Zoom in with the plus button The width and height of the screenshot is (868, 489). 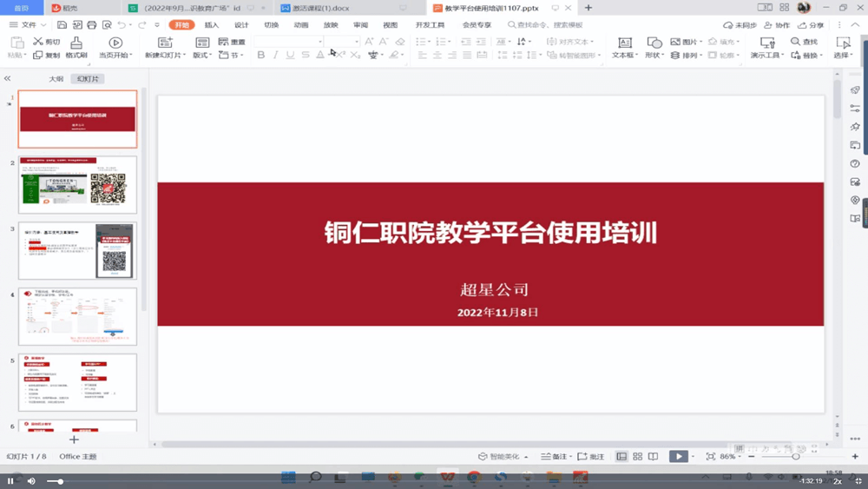tap(855, 456)
